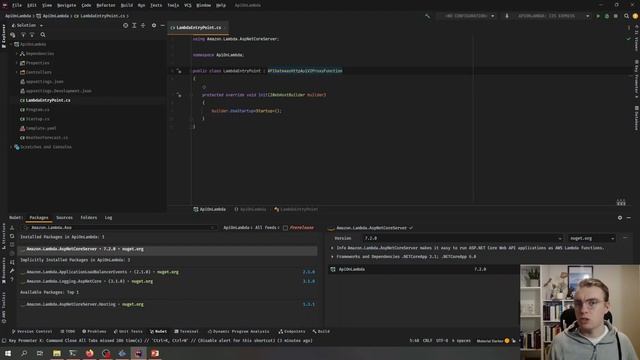Open the nuget.org source dropdown
This screenshot has width=640, height=360.
tap(592, 238)
